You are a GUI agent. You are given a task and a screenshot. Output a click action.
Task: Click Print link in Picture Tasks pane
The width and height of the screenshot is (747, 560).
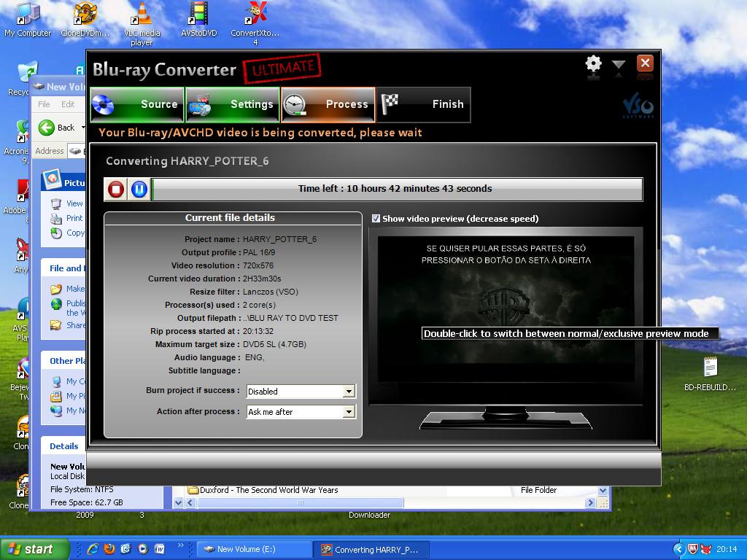coord(74,218)
